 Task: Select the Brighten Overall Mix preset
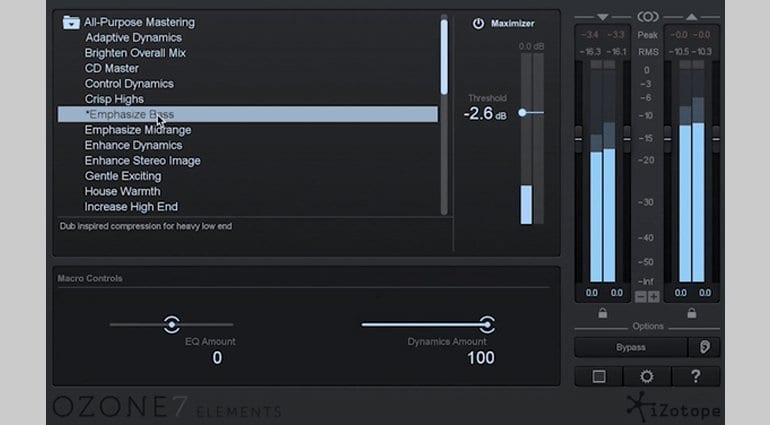click(x=135, y=53)
